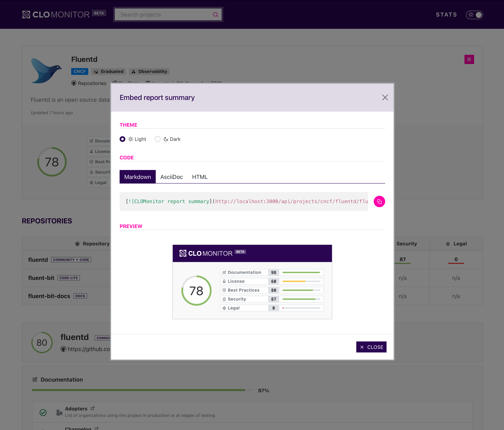Click the report summary preview image
The width and height of the screenshot is (504, 430).
click(252, 282)
